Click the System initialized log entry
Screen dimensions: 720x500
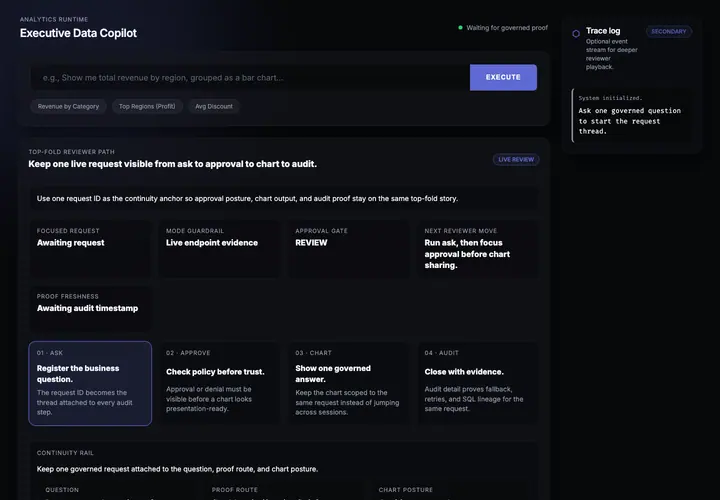pyautogui.click(x=610, y=98)
